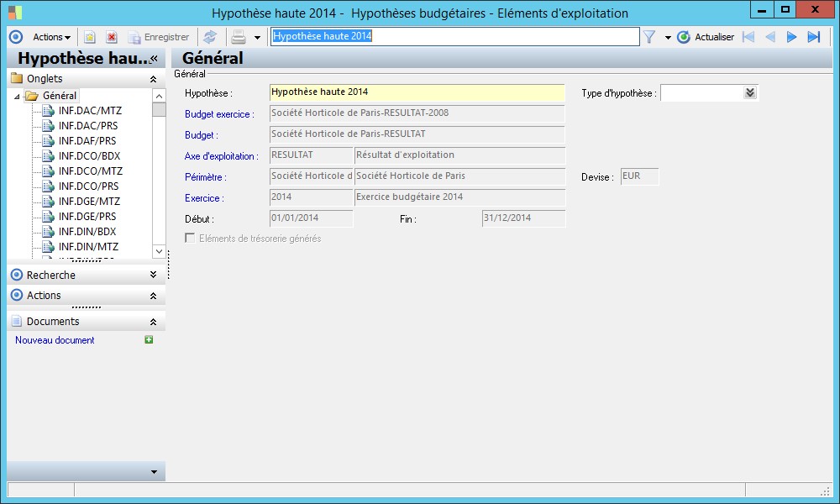
Task: Click the Actualiser button
Action: click(x=706, y=37)
